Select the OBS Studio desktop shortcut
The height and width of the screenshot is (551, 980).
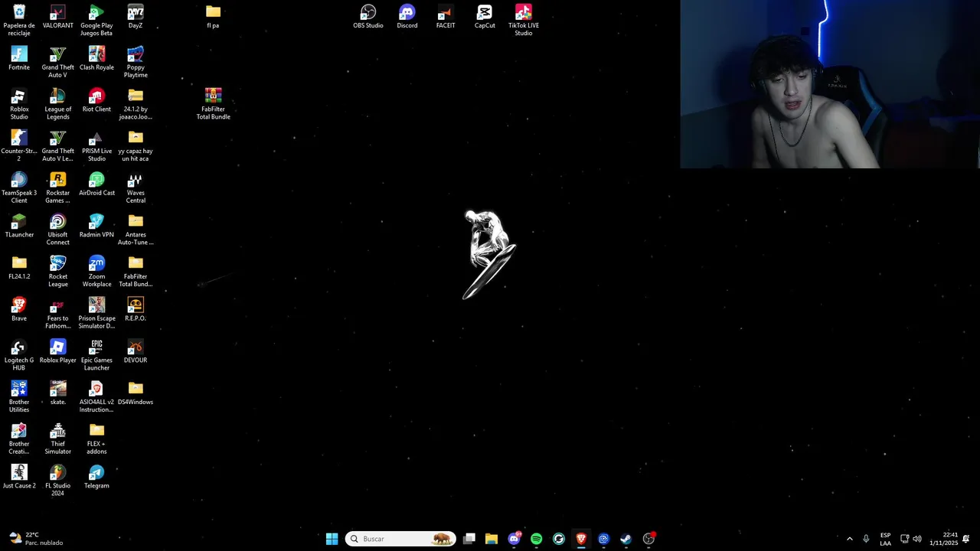click(368, 16)
